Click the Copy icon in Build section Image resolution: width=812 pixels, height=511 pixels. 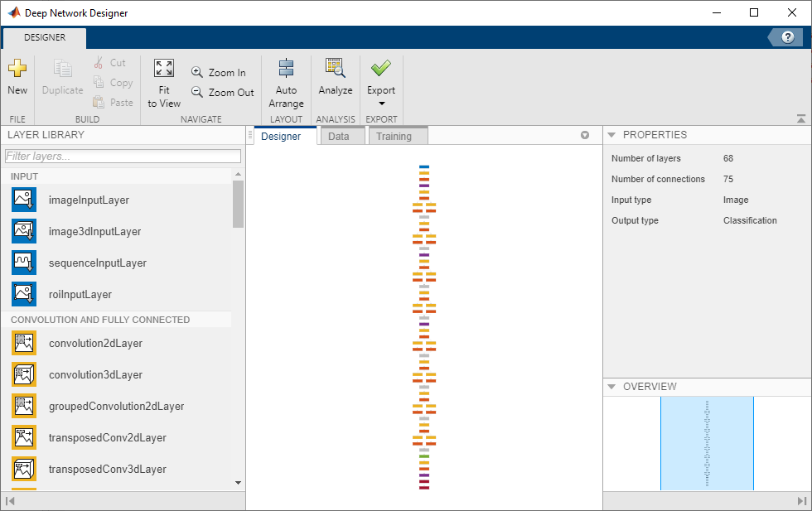[99, 82]
